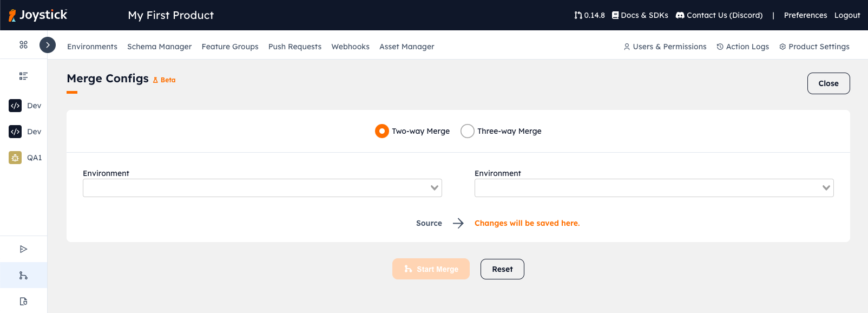
Task: Expand the sidebar with the chevron button
Action: 48,45
